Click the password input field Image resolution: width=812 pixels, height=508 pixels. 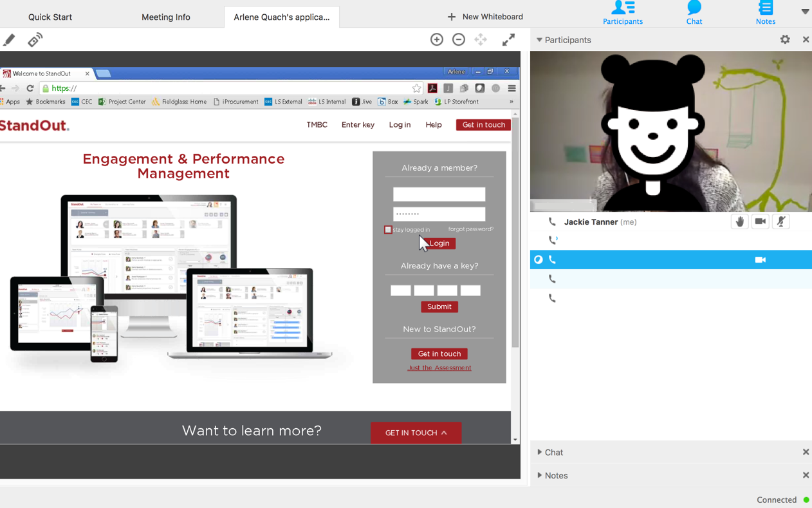pyautogui.click(x=439, y=214)
